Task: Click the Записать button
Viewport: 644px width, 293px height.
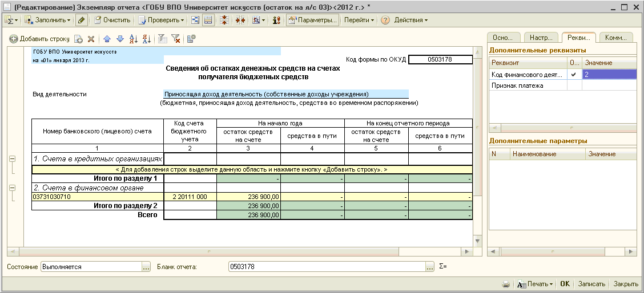Action: pyautogui.click(x=591, y=284)
